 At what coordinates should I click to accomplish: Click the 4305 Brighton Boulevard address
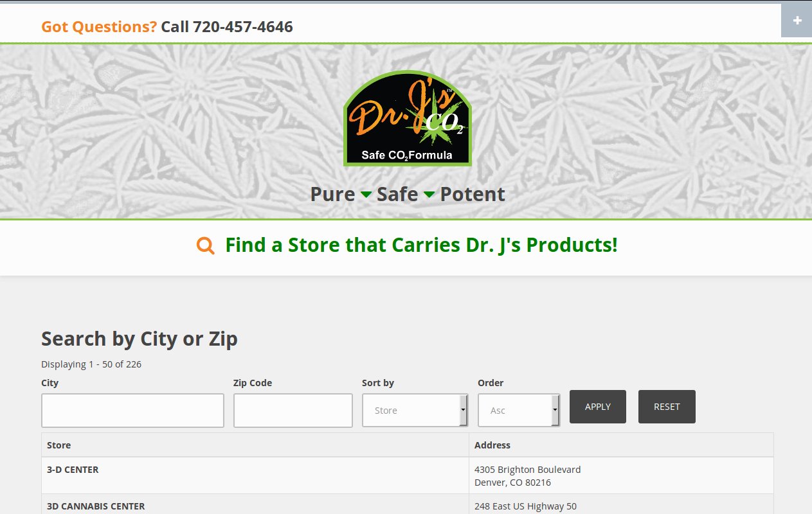coord(527,470)
